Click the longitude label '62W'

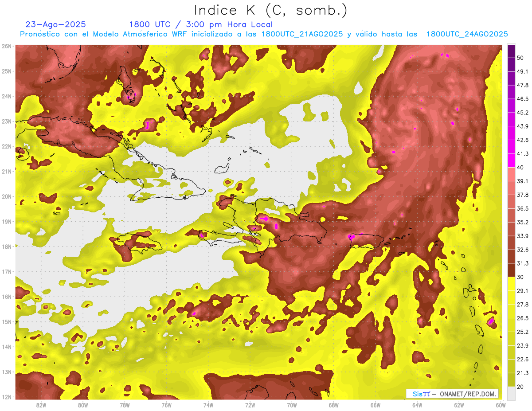pos(459,405)
